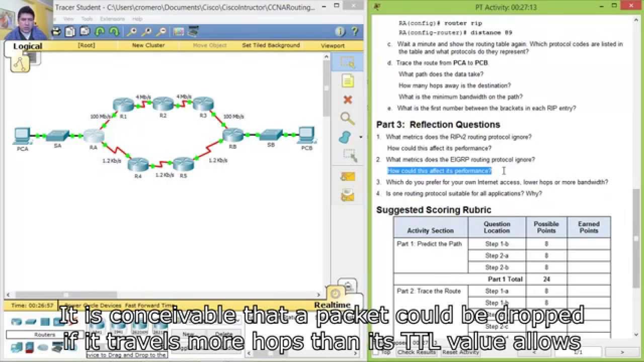Click the Print icon in the toolbar
The width and height of the screenshot is (644, 362).
coord(56,32)
